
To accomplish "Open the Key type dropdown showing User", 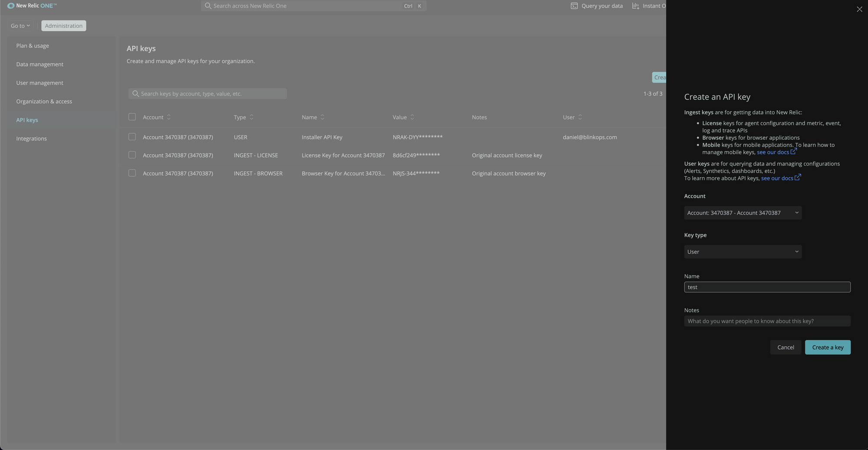I will 743,252.
